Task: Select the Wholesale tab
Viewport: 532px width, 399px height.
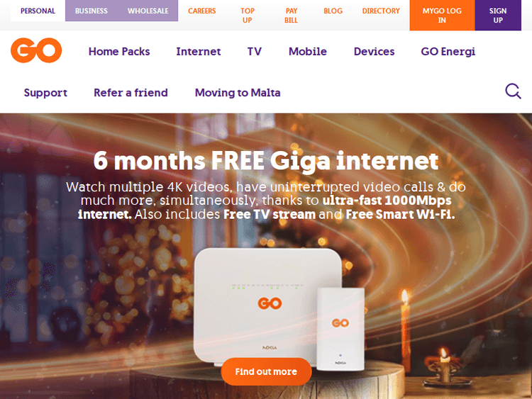Action: 148,11
